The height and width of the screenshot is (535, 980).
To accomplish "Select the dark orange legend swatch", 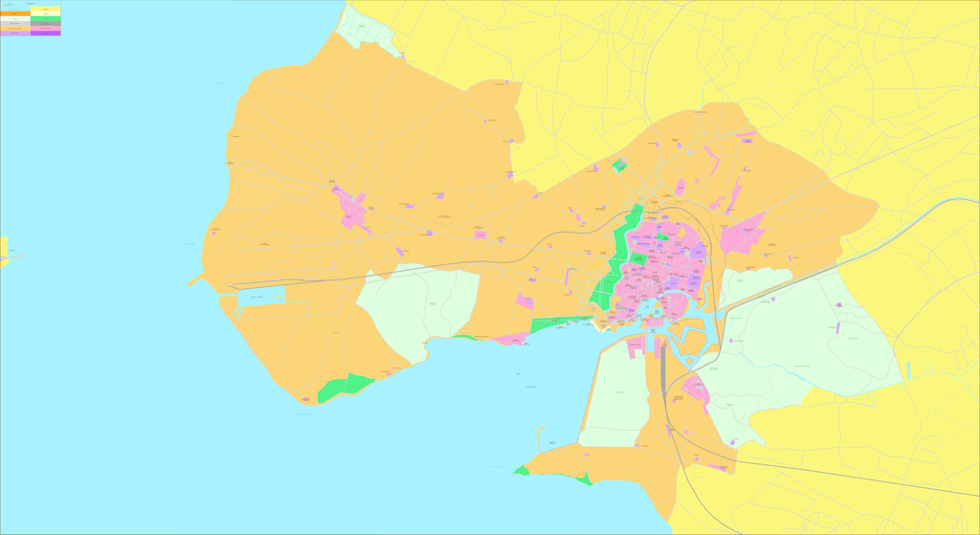I will coord(15,13).
